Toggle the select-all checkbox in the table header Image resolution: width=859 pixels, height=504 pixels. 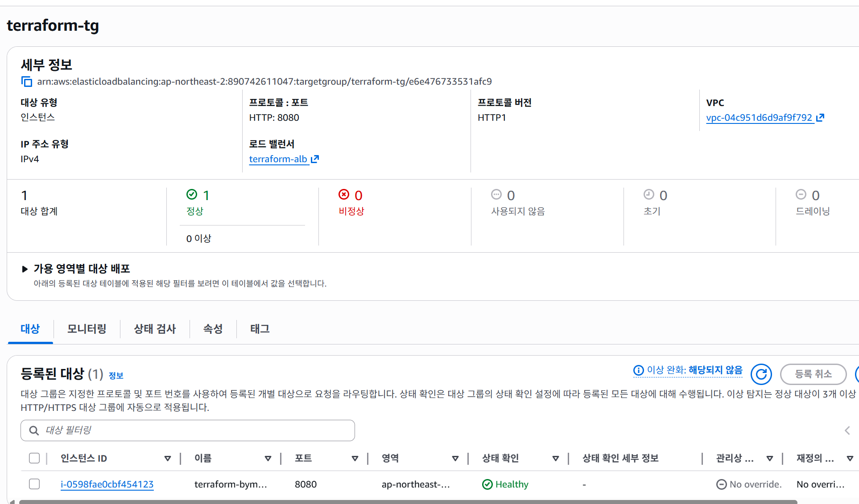(x=34, y=458)
